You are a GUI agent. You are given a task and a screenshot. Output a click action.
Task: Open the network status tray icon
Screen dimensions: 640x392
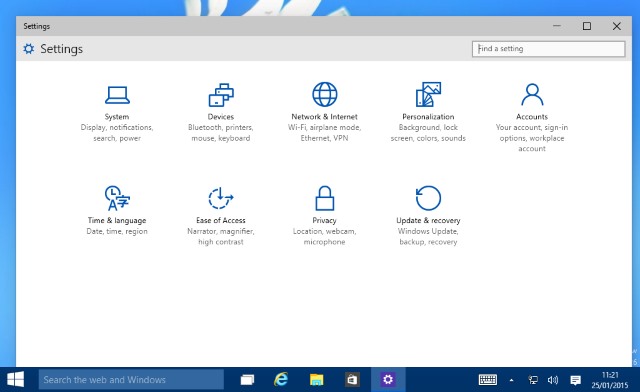(x=533, y=380)
